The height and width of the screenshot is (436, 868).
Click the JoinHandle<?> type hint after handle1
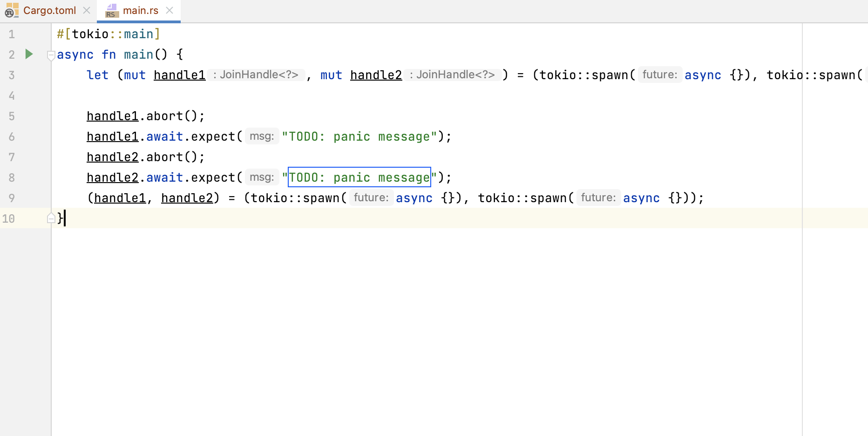(257, 75)
